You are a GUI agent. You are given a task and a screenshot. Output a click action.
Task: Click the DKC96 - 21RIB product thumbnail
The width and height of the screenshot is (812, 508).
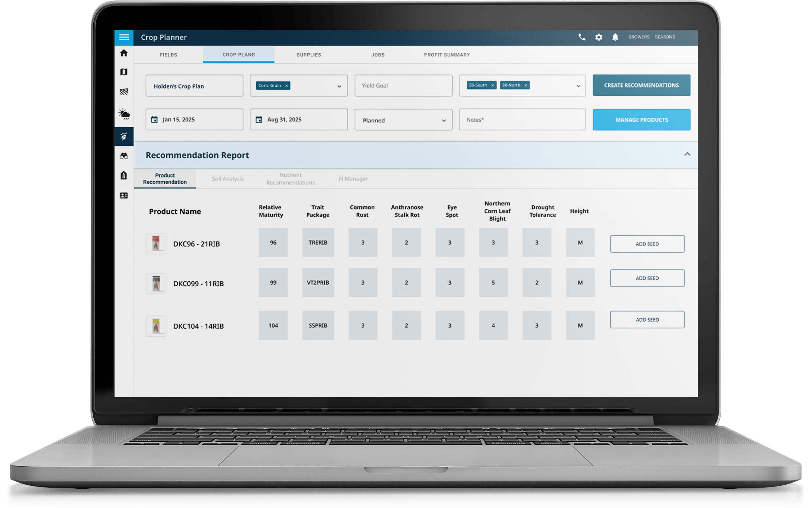click(156, 243)
